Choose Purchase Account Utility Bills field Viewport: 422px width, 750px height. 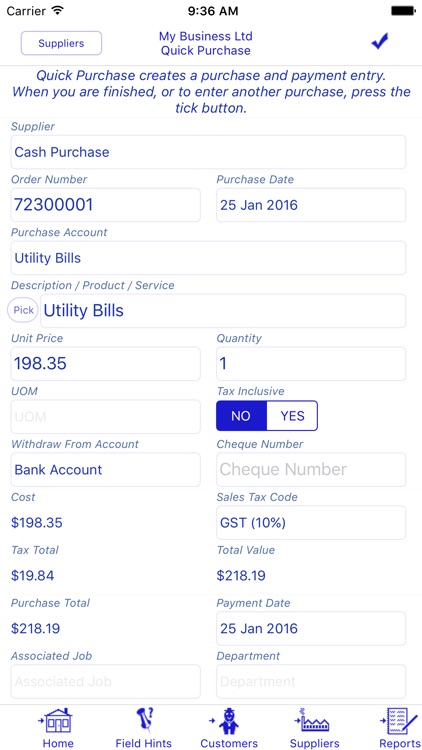pos(208,258)
